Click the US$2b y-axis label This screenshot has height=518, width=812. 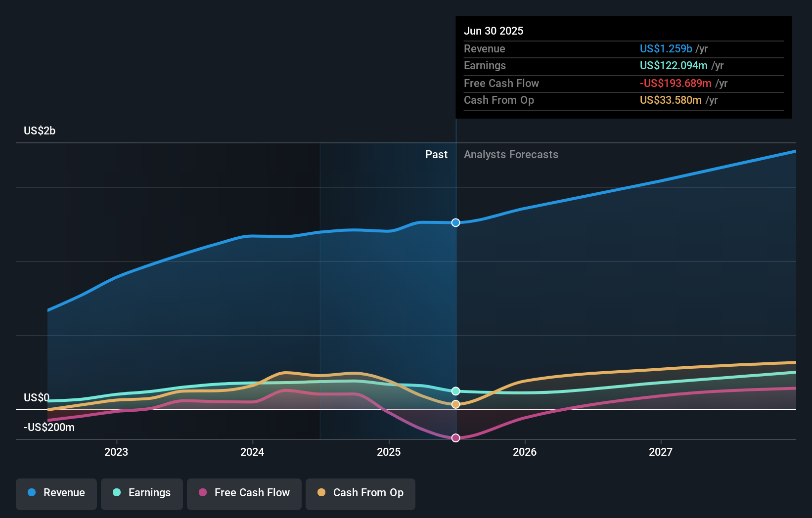(40, 131)
